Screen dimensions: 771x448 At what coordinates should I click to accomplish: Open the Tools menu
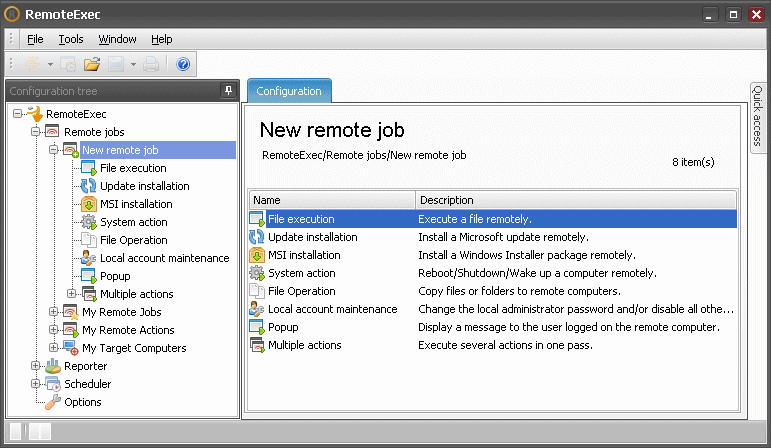(x=71, y=39)
